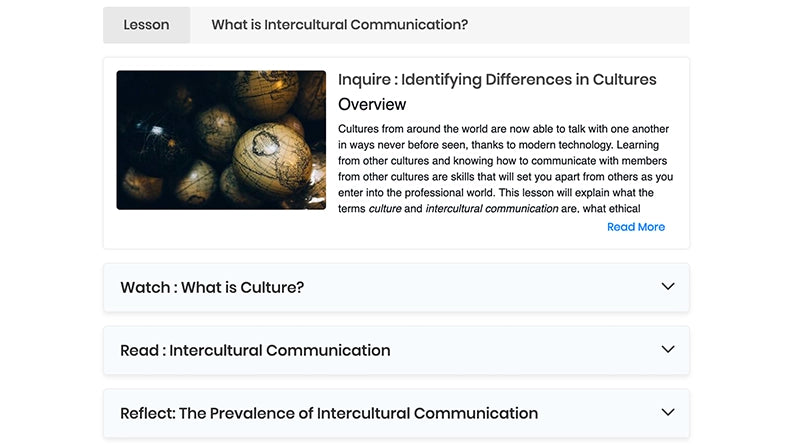Screen dimensions: 795x448
Task: Click the 'Overview' subheading text
Action: (x=372, y=104)
